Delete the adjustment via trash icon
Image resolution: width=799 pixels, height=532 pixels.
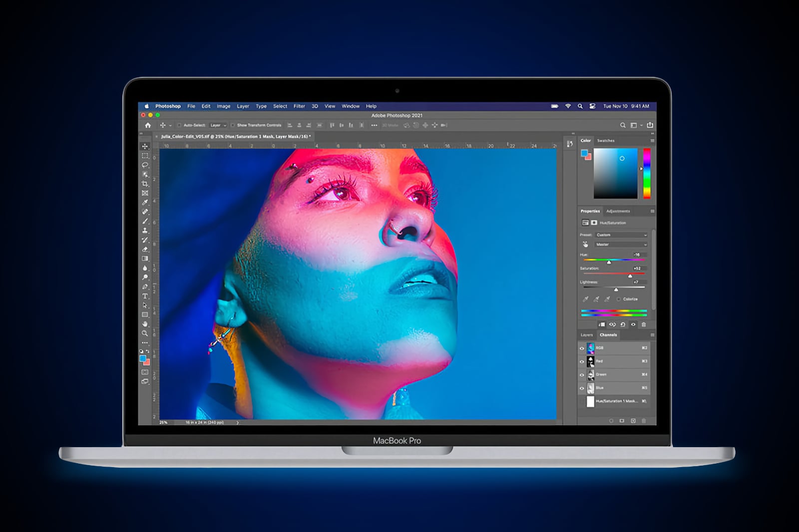tap(644, 324)
